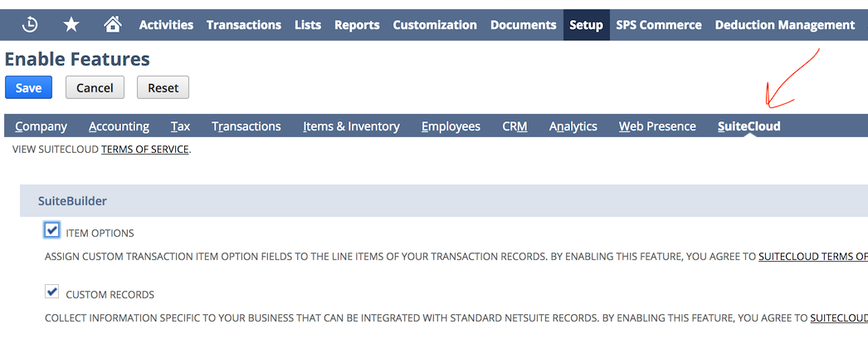Switch to the Company tab
The width and height of the screenshot is (868, 344).
tap(41, 126)
